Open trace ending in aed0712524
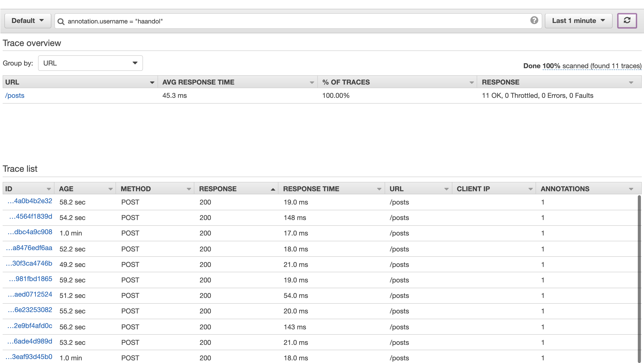 tap(30, 295)
